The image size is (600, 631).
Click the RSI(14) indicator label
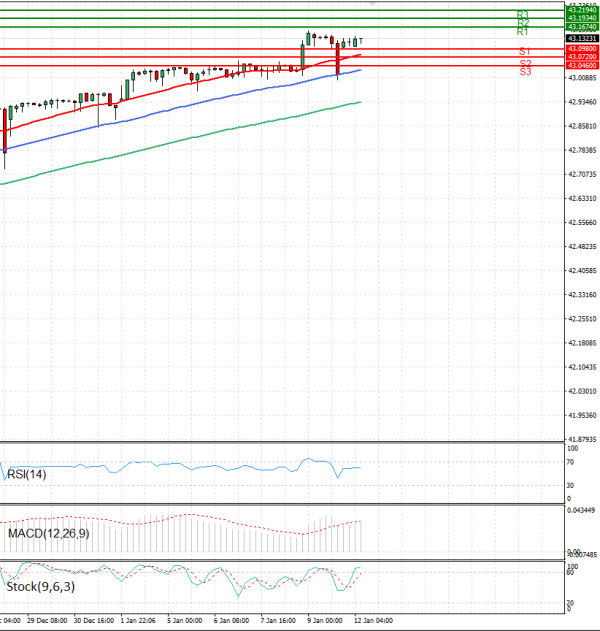(27, 474)
